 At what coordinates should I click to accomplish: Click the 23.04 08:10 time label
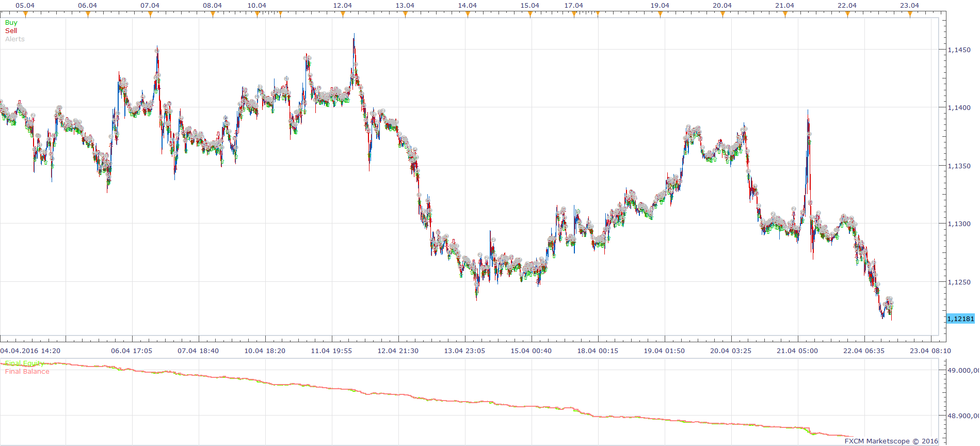click(930, 351)
